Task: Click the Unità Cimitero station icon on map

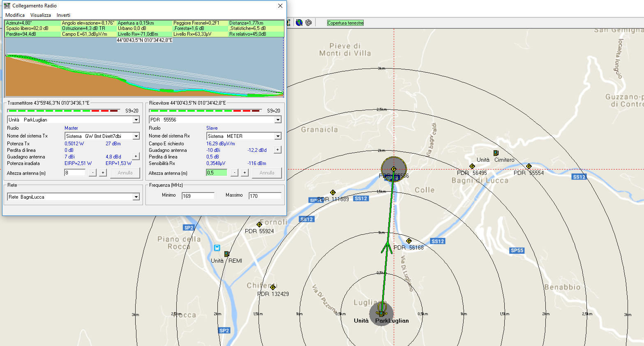Action: [x=496, y=153]
